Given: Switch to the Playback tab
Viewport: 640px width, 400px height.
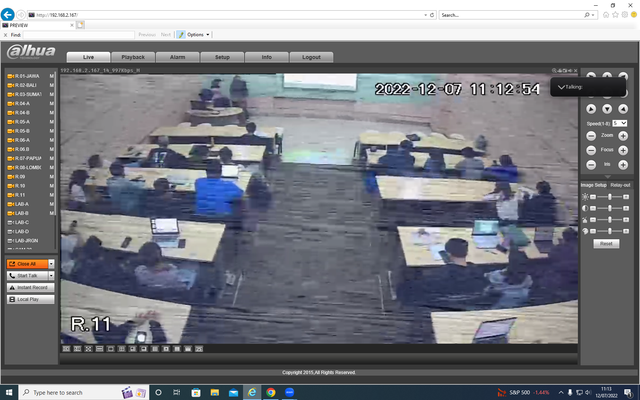Looking at the screenshot, I should 133,57.
